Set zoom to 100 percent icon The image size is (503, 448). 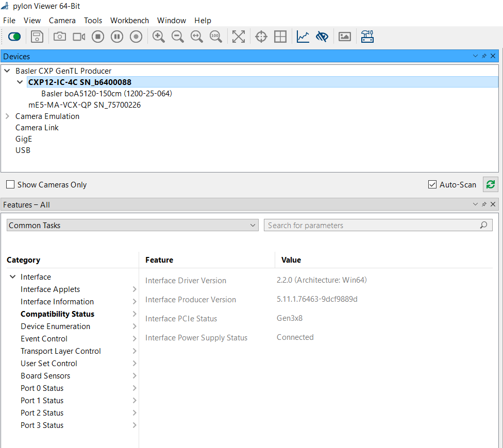point(215,37)
